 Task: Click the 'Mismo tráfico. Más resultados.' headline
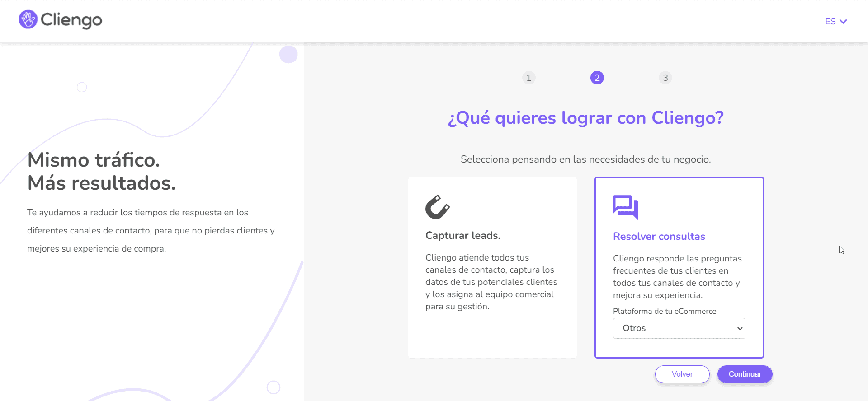coord(102,171)
